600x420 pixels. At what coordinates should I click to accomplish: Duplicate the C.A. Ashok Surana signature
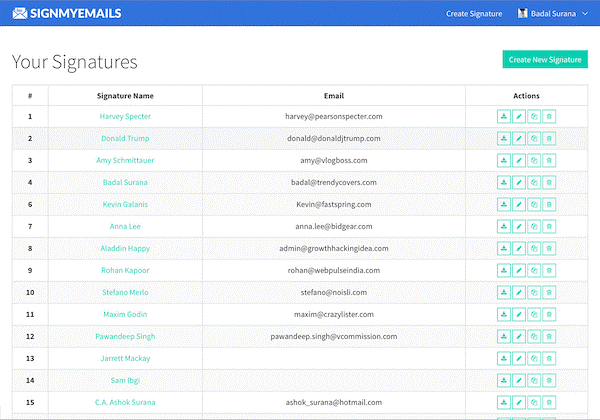534,402
